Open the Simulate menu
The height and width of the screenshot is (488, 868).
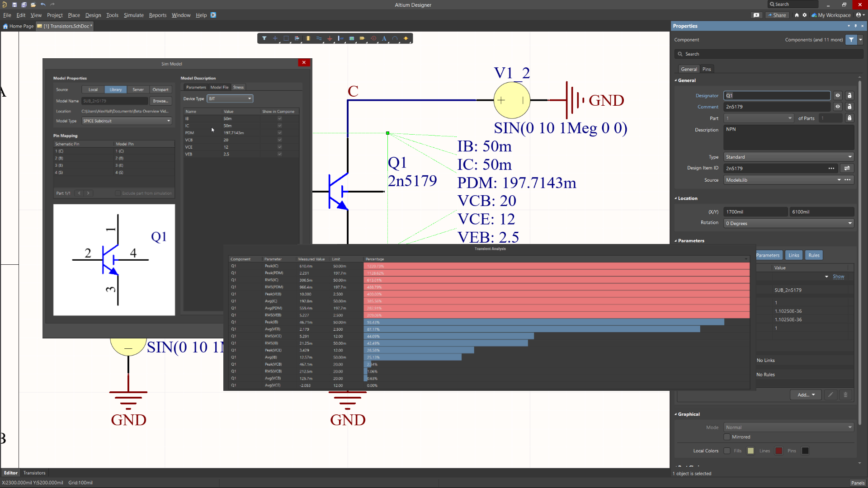pos(133,15)
